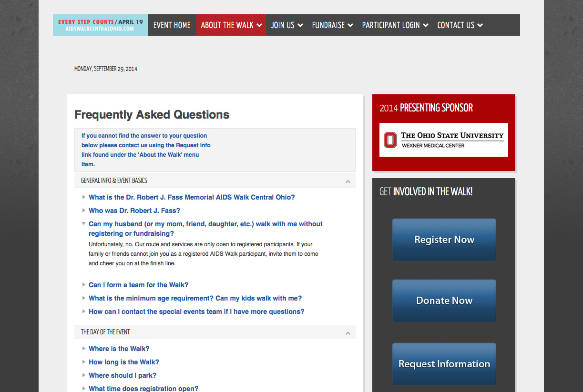Expand the Where is the Walk question

click(119, 349)
